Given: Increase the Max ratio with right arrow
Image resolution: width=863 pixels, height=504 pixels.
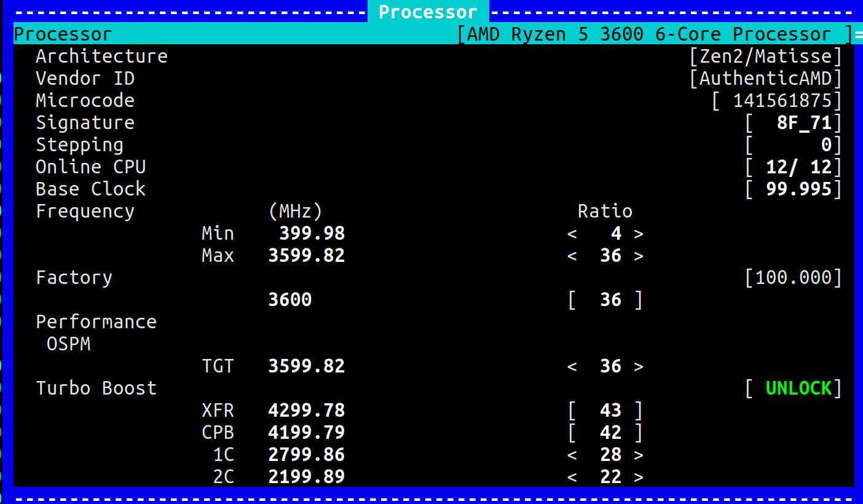Looking at the screenshot, I should (x=639, y=256).
